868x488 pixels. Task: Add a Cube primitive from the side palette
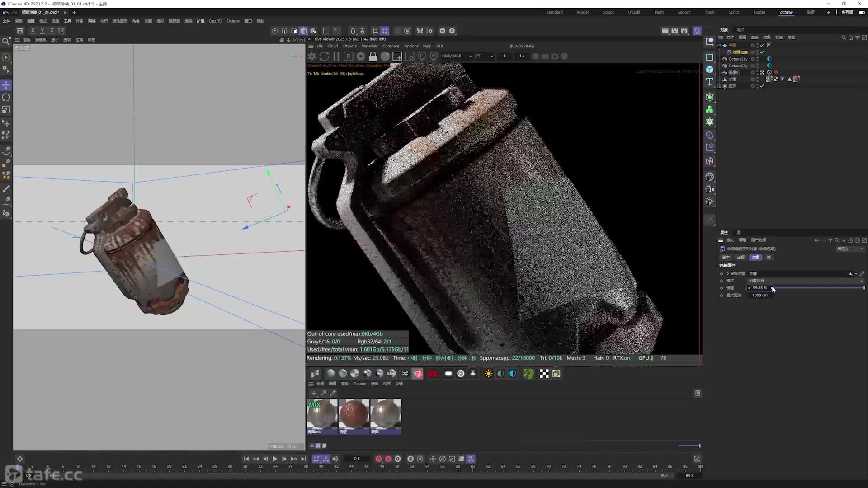[710, 69]
